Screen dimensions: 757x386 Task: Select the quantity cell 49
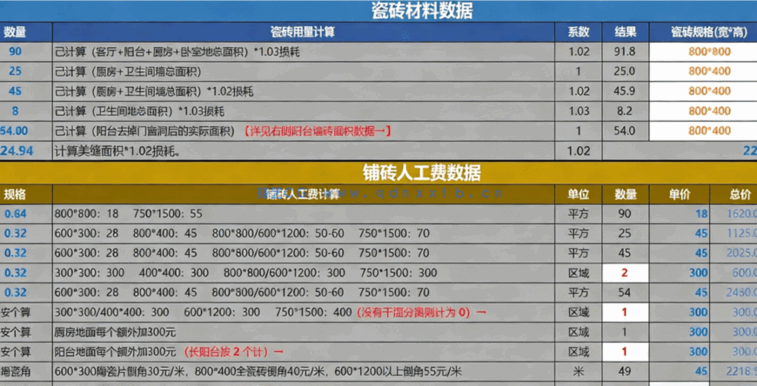click(625, 372)
